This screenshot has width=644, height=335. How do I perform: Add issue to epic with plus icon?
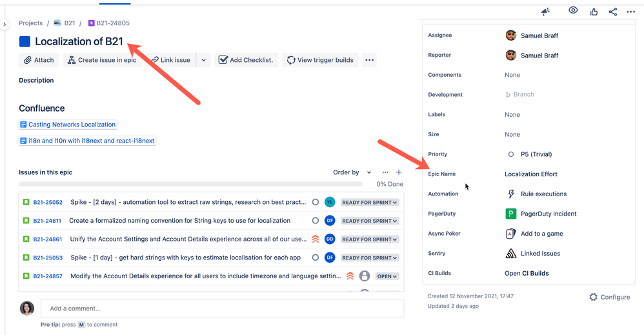click(x=399, y=172)
